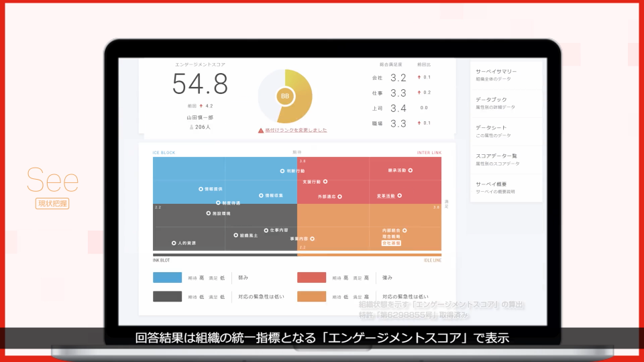This screenshot has width=644, height=362.
Task: Click the person icon beside 206人
Action: pos(191,127)
